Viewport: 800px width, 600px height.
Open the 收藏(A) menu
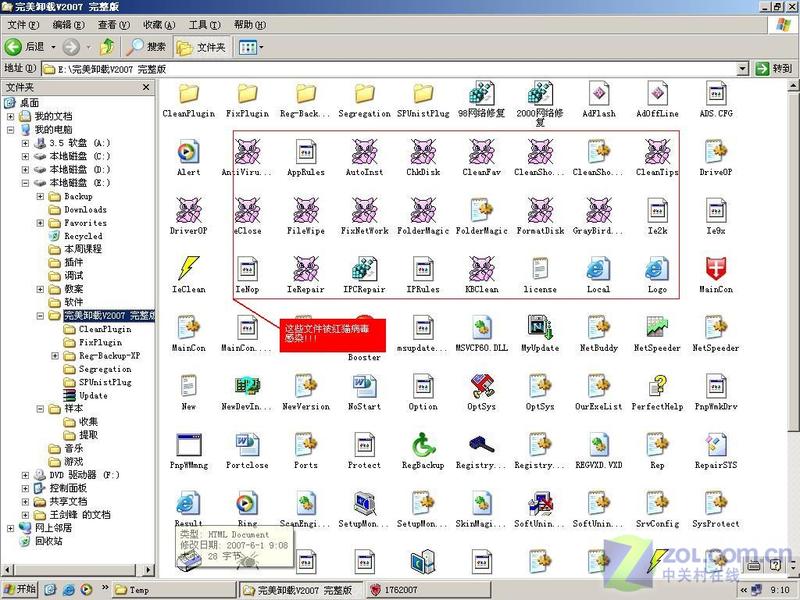(159, 25)
